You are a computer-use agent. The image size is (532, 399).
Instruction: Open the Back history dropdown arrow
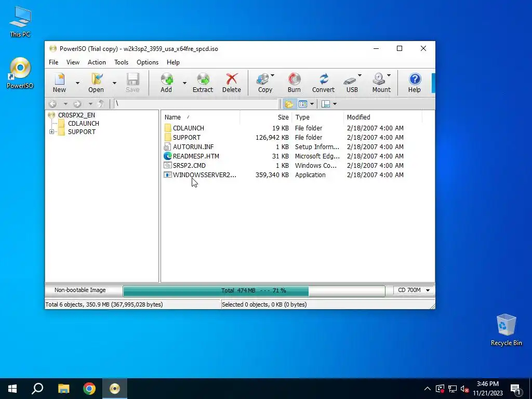[x=65, y=104]
